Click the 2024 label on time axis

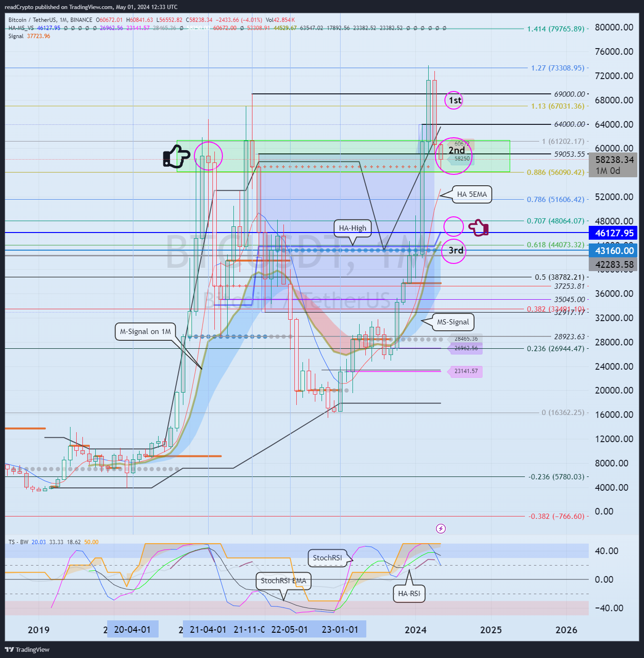415,630
